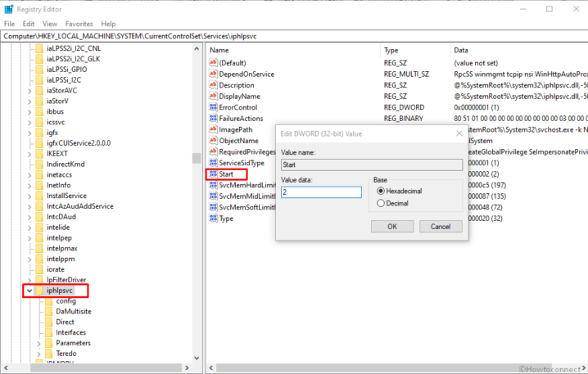Open the Help menu

pyautogui.click(x=108, y=24)
